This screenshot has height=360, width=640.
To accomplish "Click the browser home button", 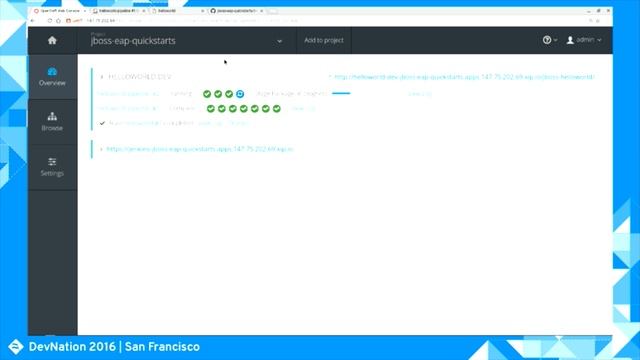I will click(x=58, y=20).
